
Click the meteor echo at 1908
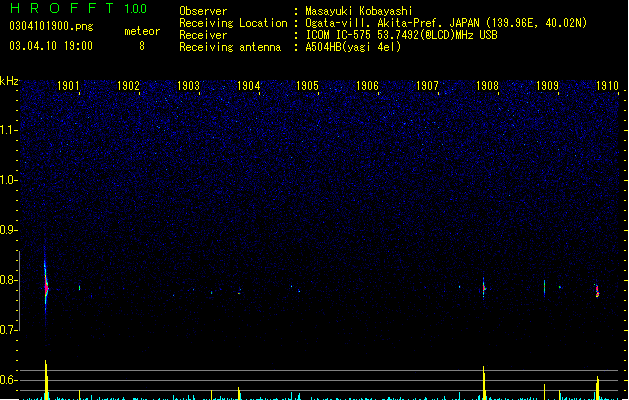484,288
